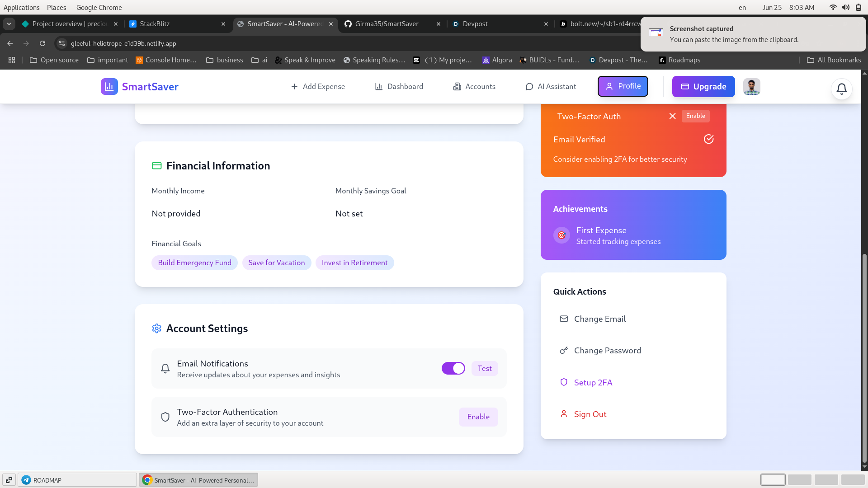Click the SmartSaver logo icon
868x488 pixels.
109,87
